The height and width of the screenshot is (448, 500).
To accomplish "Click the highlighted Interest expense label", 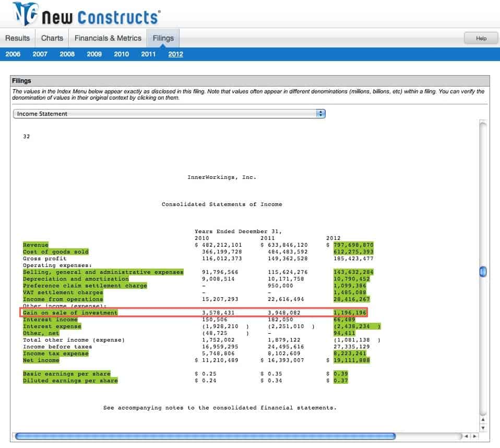I will [x=52, y=326].
